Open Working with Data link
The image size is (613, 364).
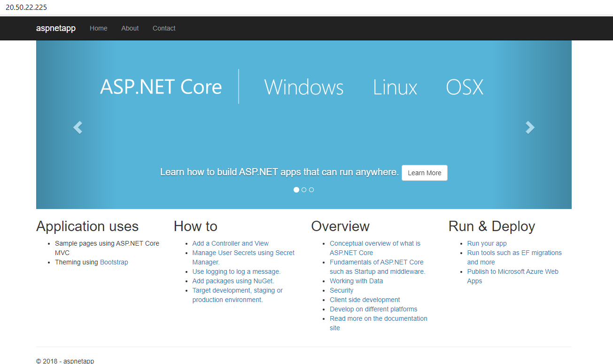[357, 281]
